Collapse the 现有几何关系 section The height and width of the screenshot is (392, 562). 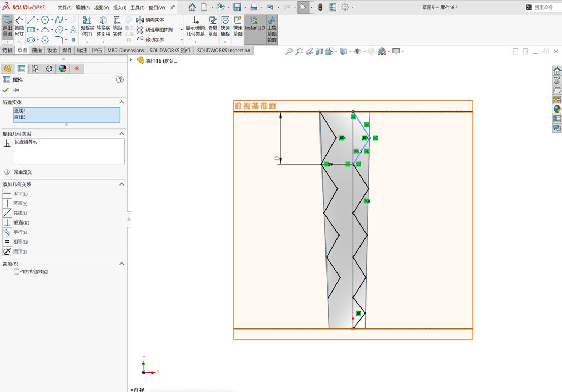[121, 133]
